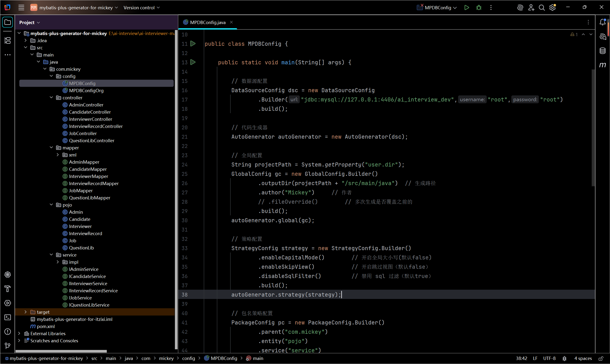The height and width of the screenshot is (364, 610).
Task: Expand the target folder
Action: tap(25, 312)
